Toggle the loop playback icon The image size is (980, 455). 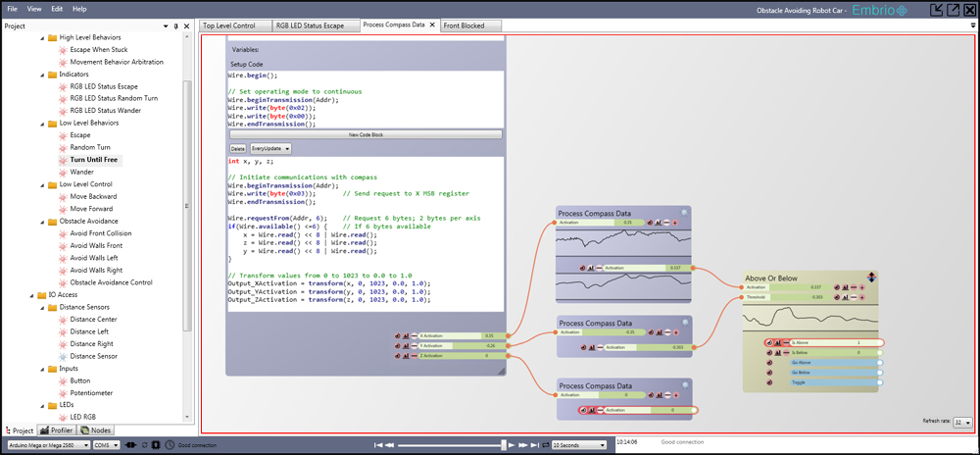[545, 445]
